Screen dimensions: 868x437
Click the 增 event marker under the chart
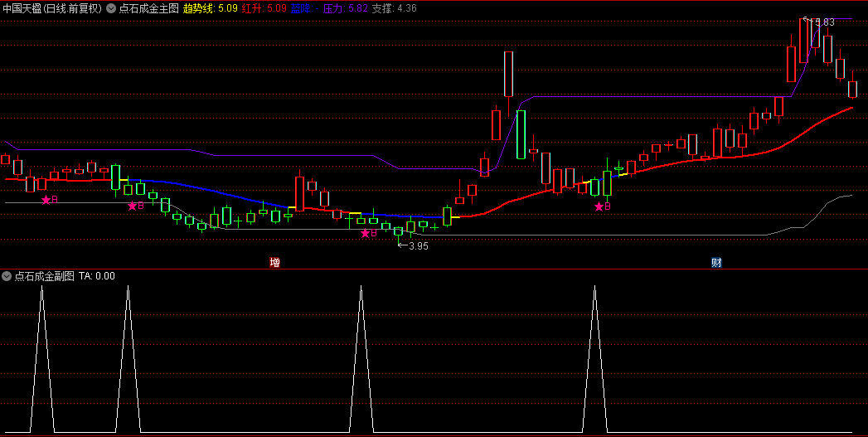(x=274, y=263)
